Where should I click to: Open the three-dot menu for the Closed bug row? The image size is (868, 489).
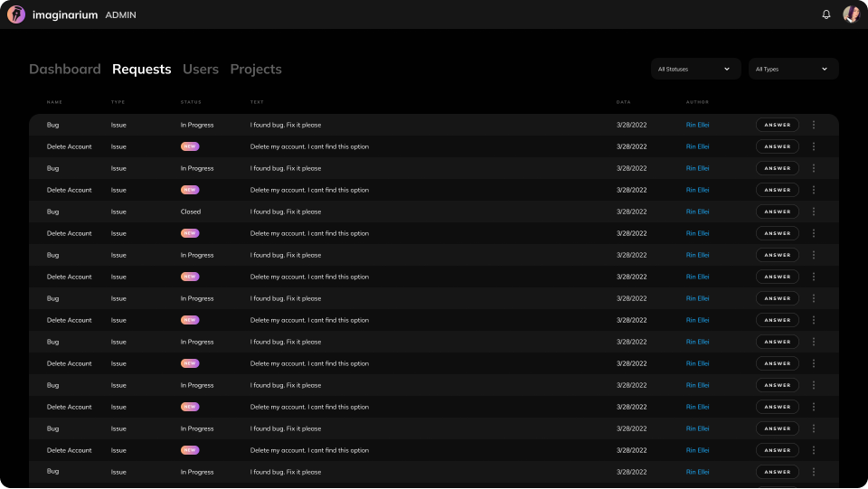[x=814, y=212]
